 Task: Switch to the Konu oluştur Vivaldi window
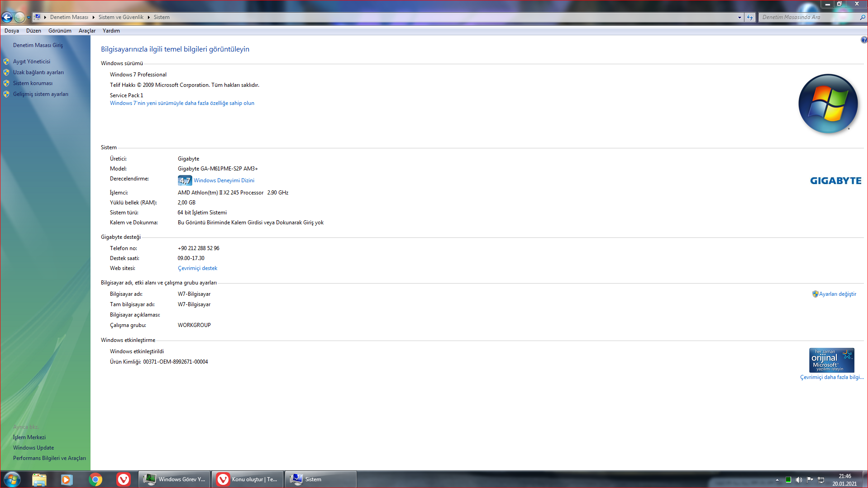tap(248, 479)
